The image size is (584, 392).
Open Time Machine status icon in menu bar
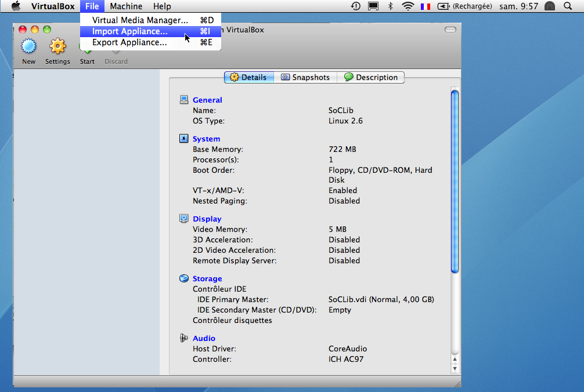point(356,6)
